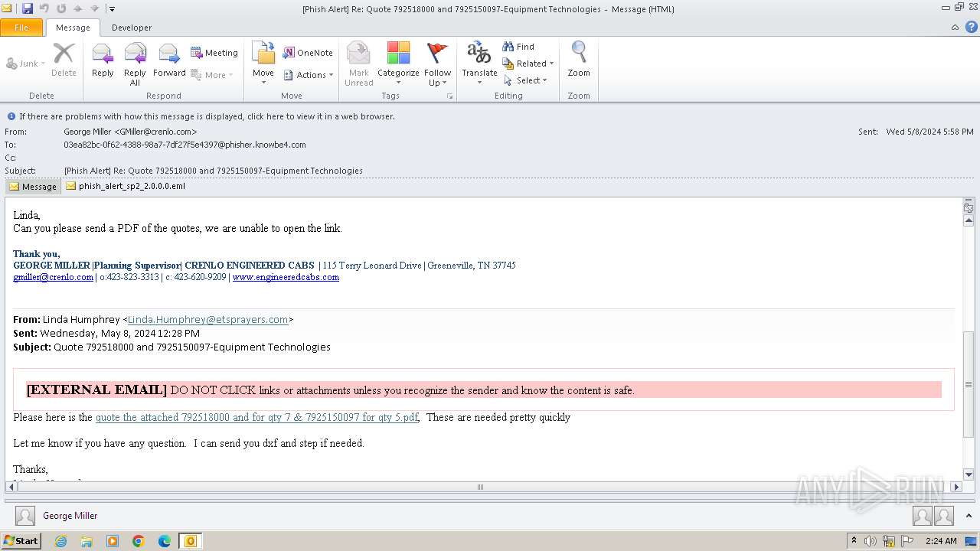
Task: Click the Follow Up flag
Action: click(437, 64)
